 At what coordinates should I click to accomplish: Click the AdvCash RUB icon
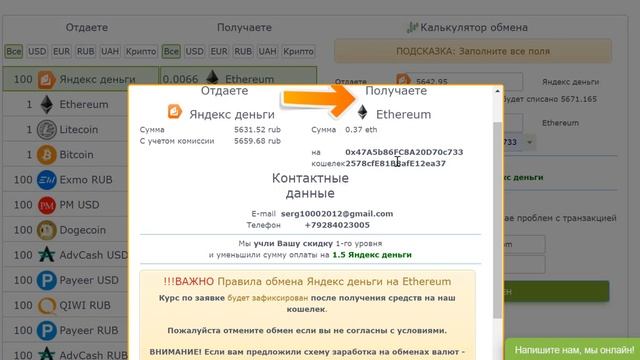[x=47, y=354]
